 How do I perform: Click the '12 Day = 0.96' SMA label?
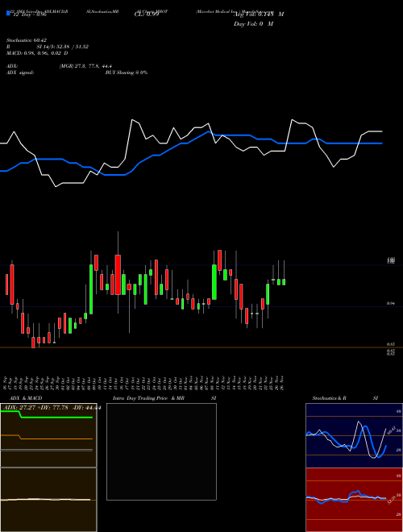click(x=28, y=15)
